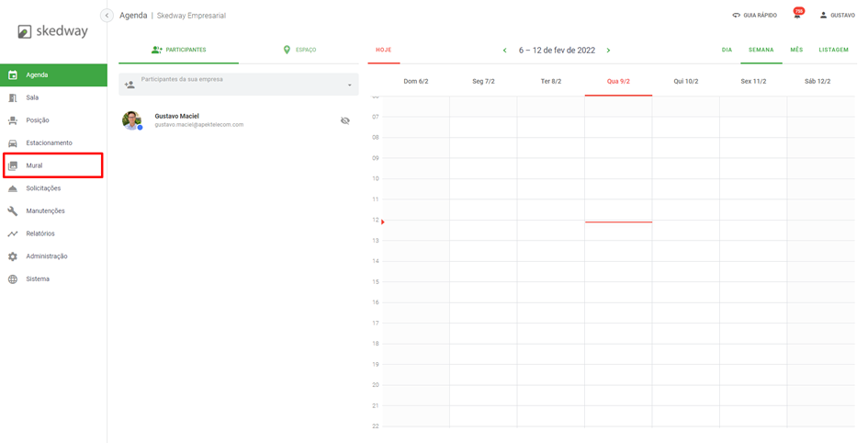Open Administração gear icon
Viewport: 868px width, 443px height.
(x=13, y=256)
